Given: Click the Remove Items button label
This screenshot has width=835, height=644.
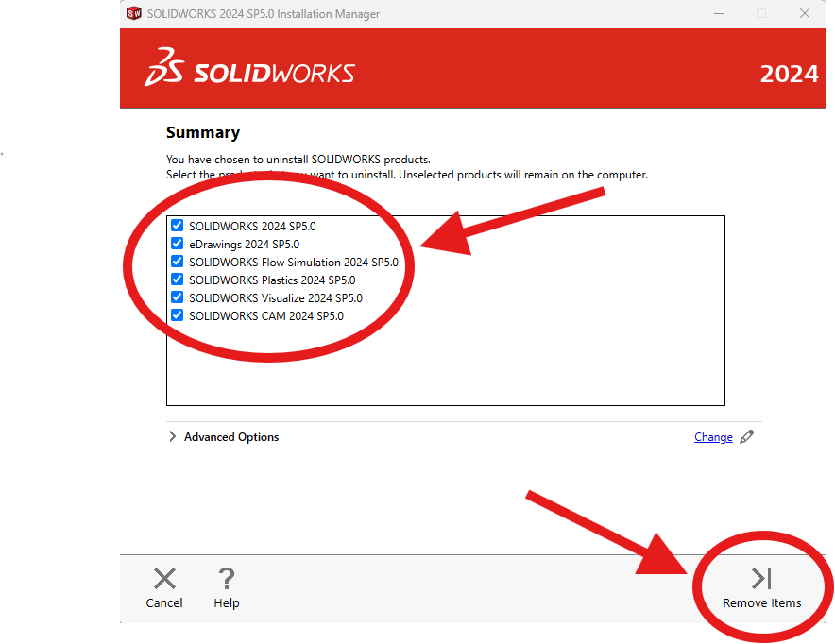Looking at the screenshot, I should coord(761,603).
